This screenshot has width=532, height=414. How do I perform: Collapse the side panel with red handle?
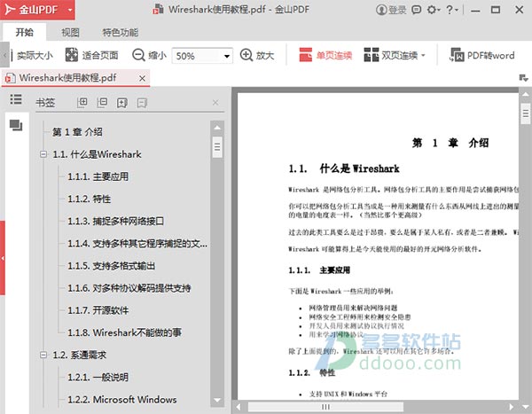[3, 258]
